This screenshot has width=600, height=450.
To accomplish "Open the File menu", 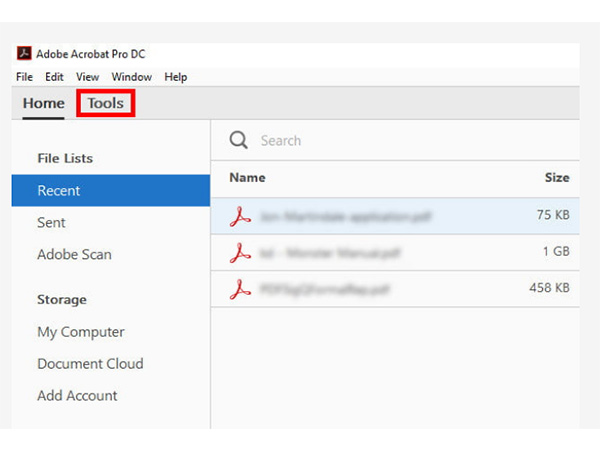I will pyautogui.click(x=26, y=77).
